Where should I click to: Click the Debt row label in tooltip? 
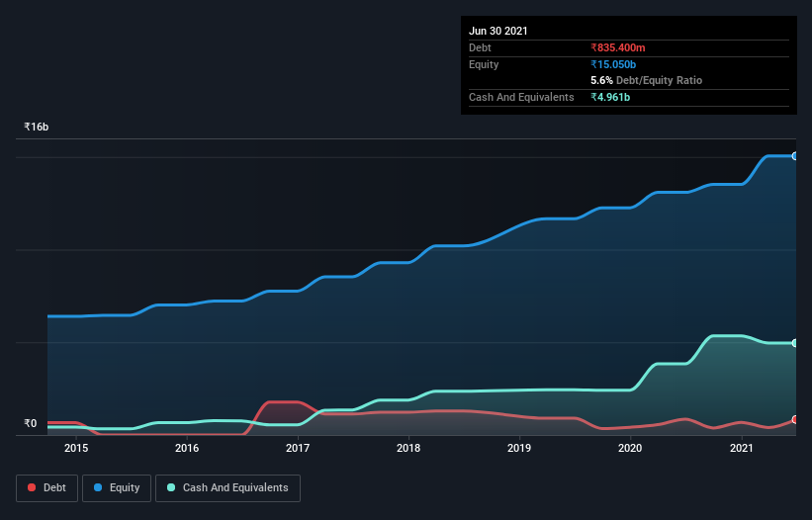[x=480, y=47]
